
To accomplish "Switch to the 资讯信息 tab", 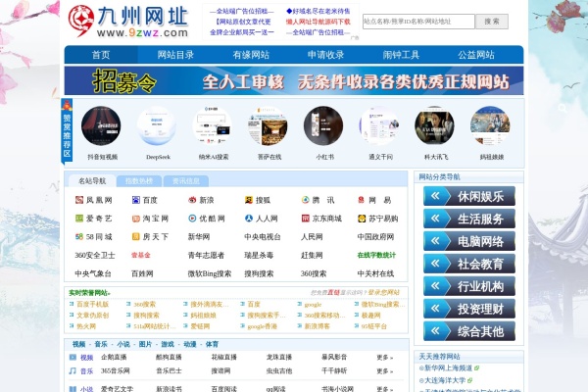I will [186, 180].
